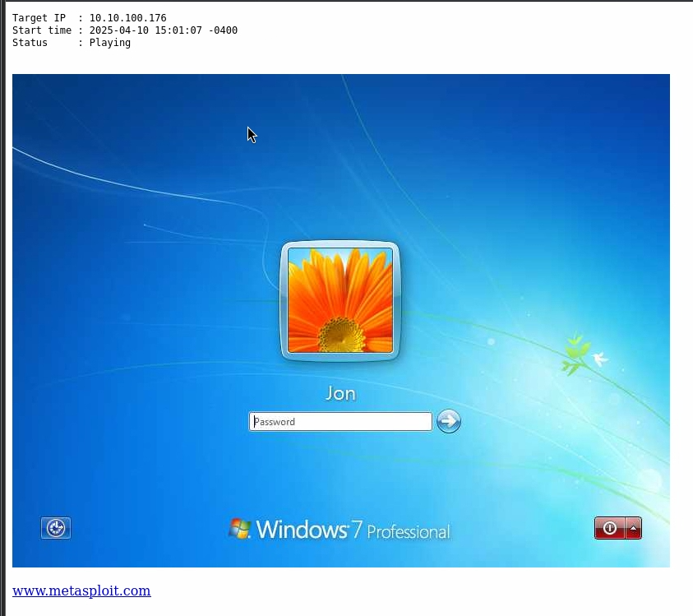Image resolution: width=693 pixels, height=616 pixels.
Task: Select Jon's flower account picture
Action: pos(340,300)
